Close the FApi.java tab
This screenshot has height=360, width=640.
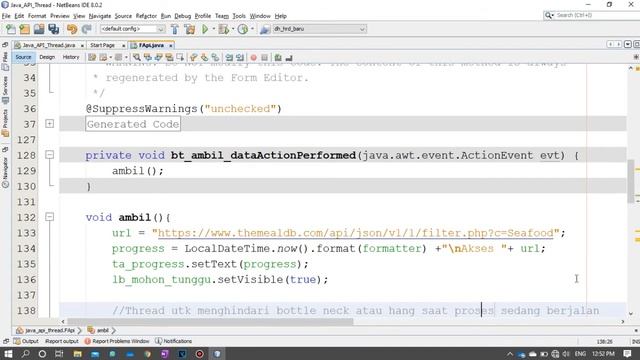pyautogui.click(x=171, y=45)
